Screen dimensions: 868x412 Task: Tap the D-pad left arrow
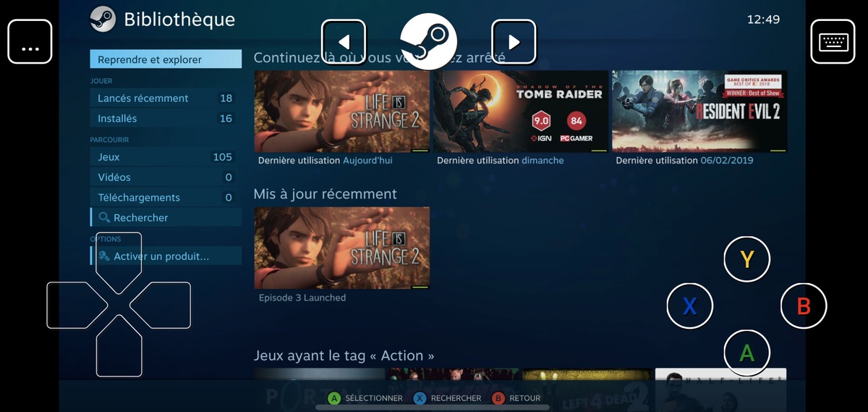77,305
